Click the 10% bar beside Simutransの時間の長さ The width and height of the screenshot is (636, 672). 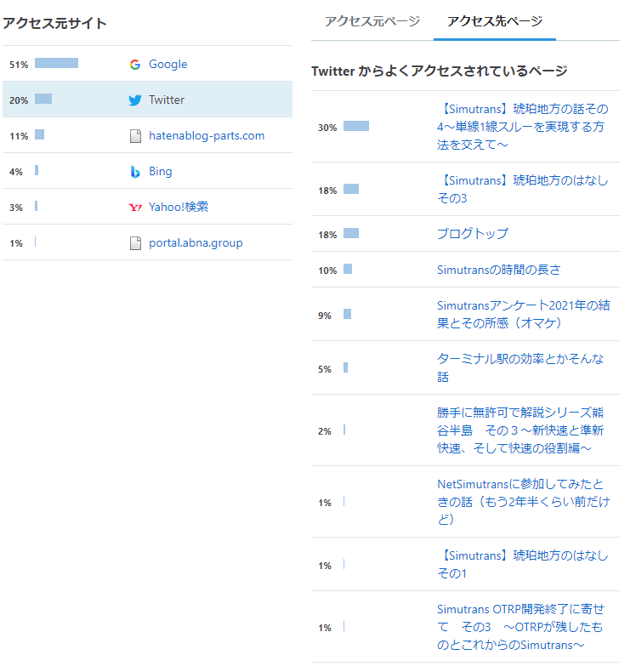click(x=348, y=269)
